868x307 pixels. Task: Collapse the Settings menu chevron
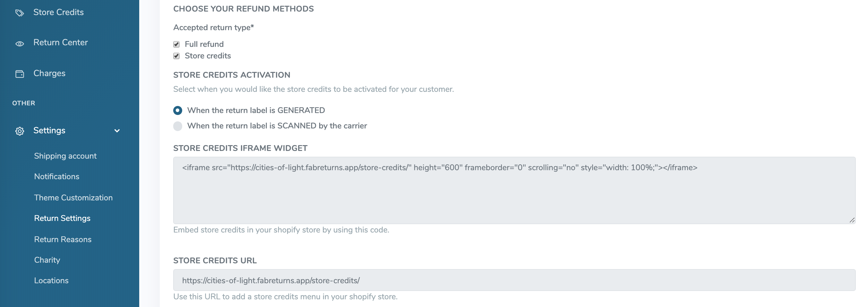point(117,131)
